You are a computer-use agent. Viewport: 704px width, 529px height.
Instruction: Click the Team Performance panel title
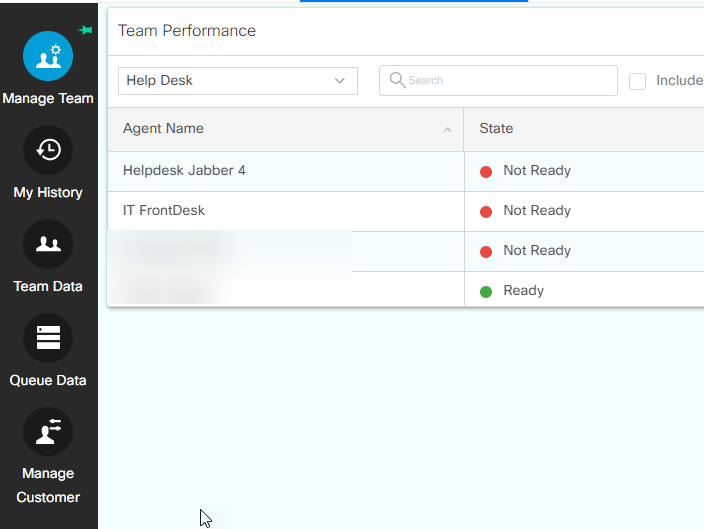(187, 31)
